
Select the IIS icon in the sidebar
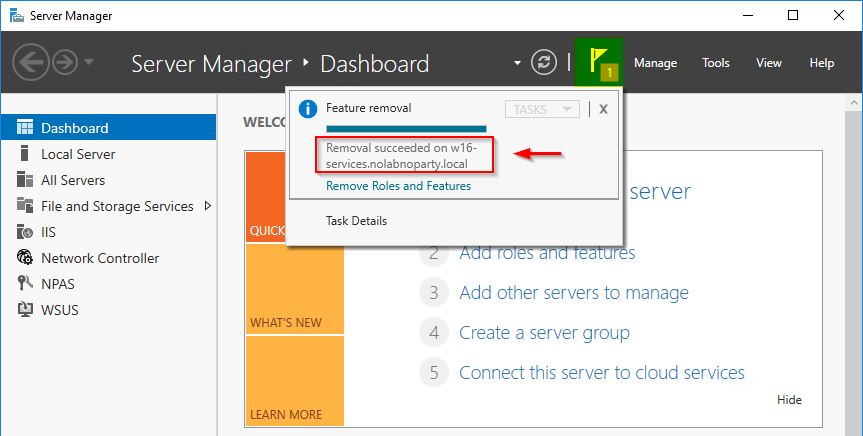[x=25, y=232]
